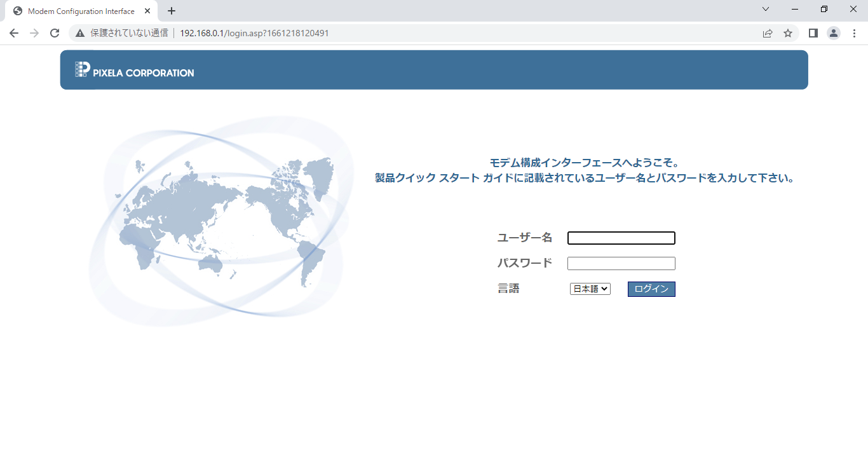
Task: Open the Chrome three-dot menu
Action: (x=854, y=33)
